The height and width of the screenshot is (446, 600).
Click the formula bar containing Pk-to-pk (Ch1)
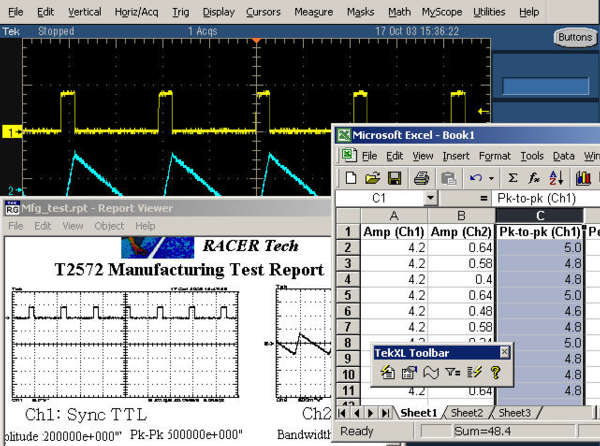coord(540,199)
